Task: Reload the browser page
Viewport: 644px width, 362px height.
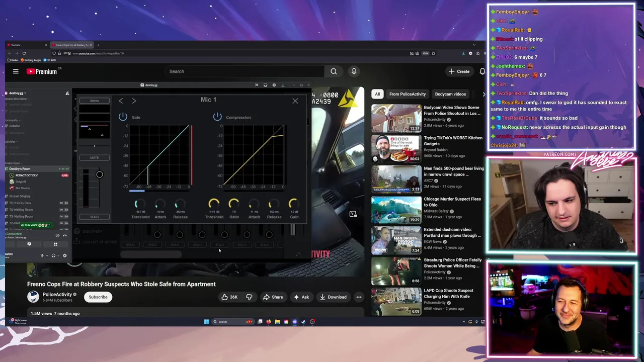Action: (24, 53)
